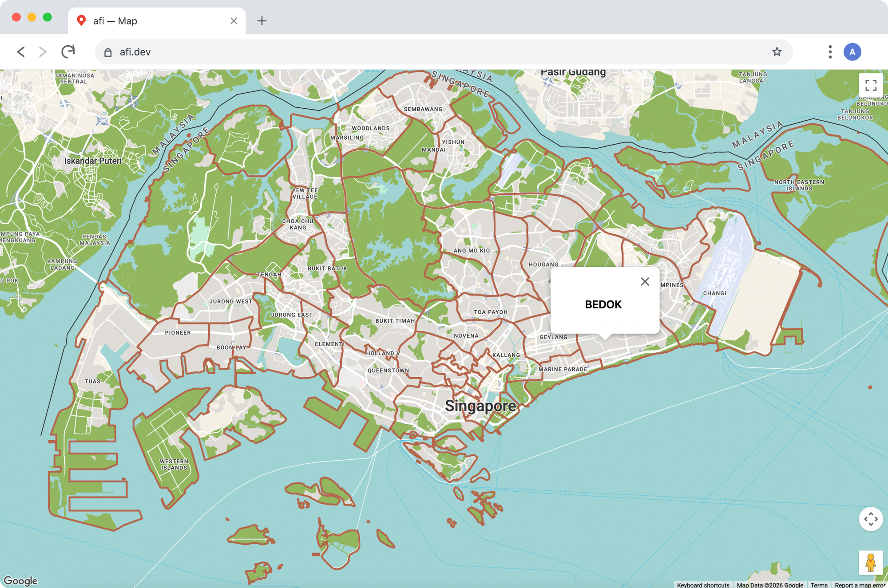Toggle fullscreen map view
Viewport: 888px width, 588px height.
[x=871, y=85]
